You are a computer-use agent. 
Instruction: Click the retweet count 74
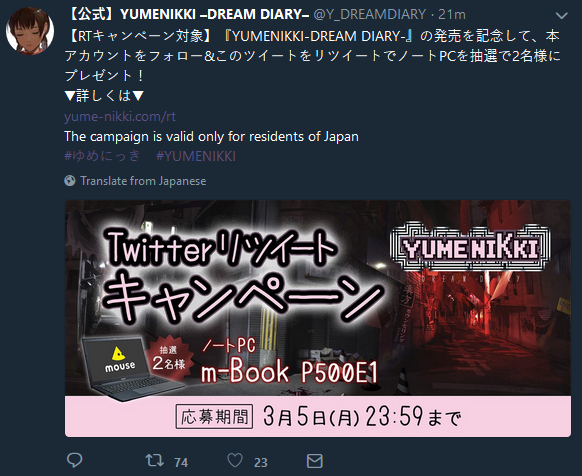tap(181, 462)
